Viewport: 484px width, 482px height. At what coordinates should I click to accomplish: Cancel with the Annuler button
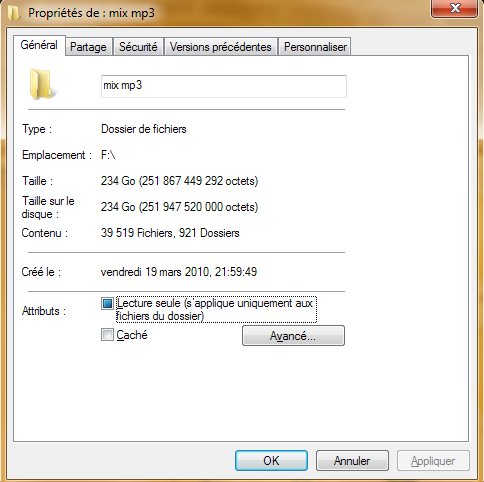pos(352,461)
